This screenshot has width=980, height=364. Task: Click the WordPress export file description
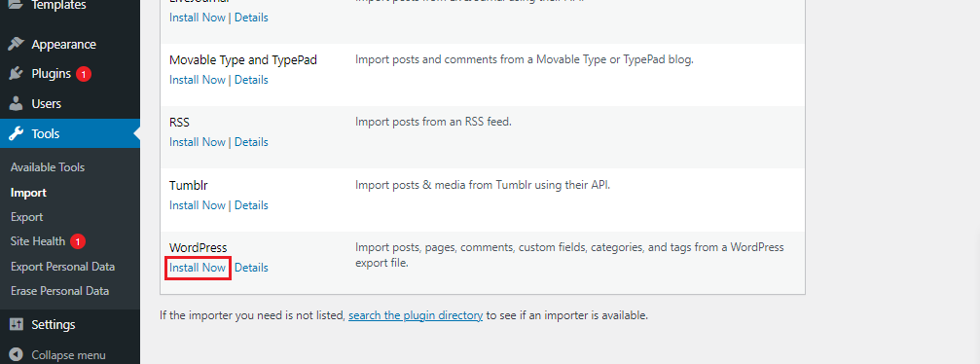coord(569,255)
